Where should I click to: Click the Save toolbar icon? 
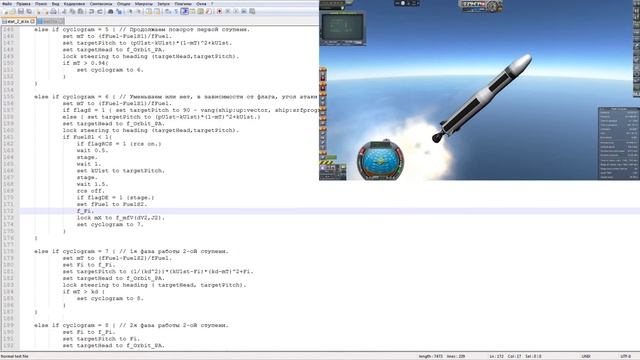click(21, 11)
